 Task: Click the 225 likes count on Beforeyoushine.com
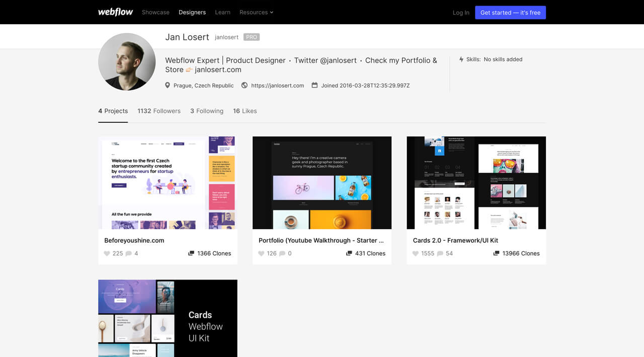118,253
